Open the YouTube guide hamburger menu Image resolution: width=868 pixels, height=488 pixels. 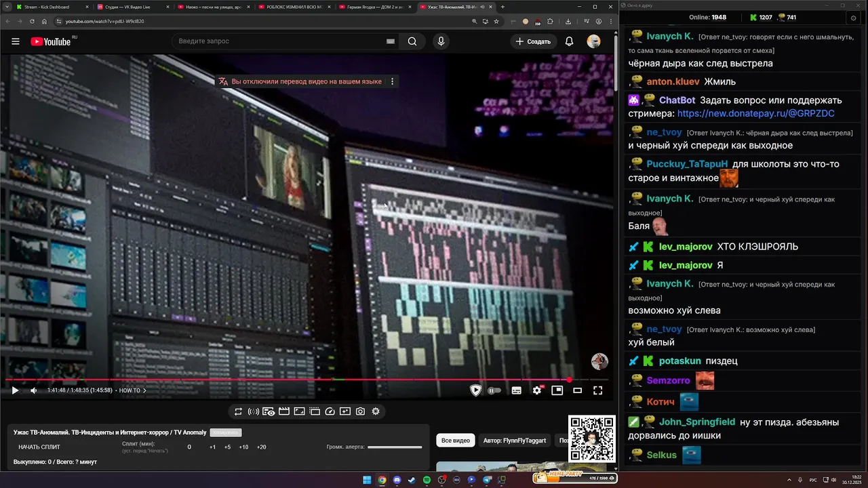15,41
